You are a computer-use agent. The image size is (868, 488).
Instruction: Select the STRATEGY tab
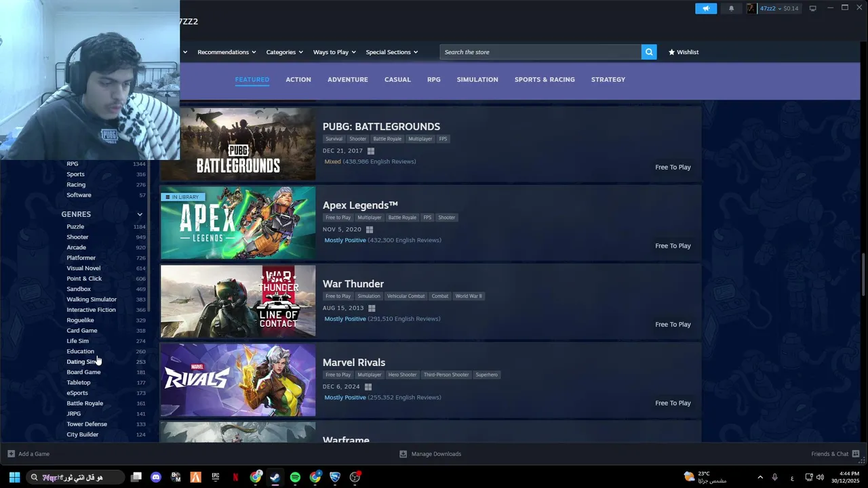point(608,79)
